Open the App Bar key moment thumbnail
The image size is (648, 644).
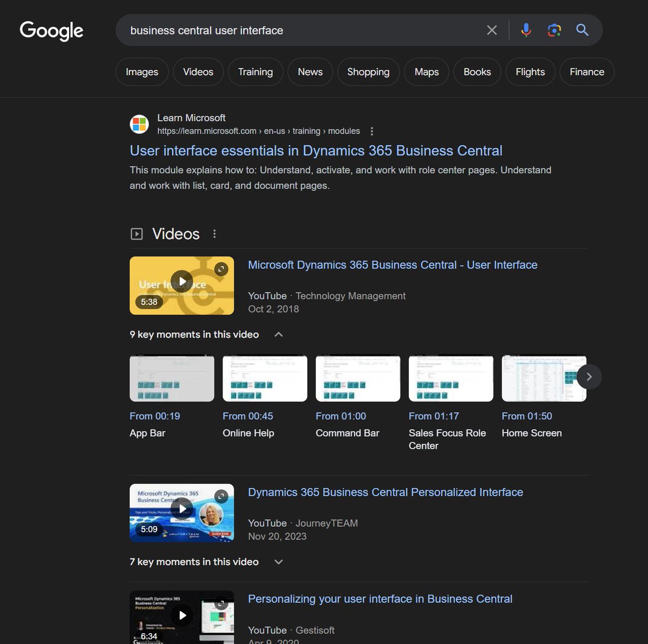[x=172, y=378]
